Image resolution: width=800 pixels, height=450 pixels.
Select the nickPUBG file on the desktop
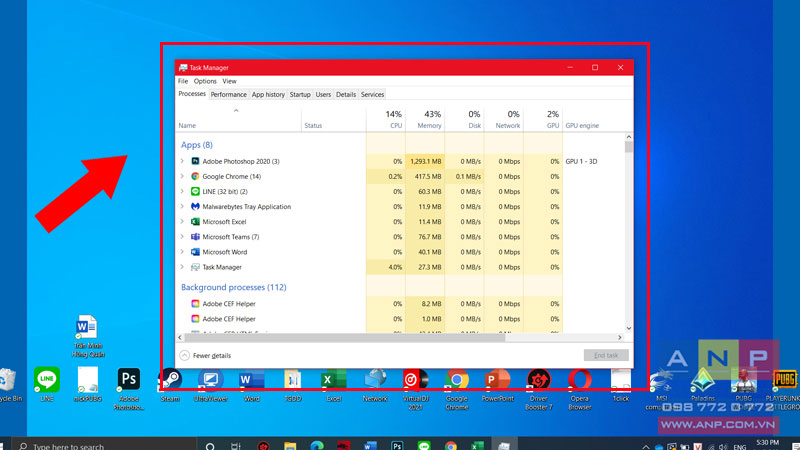(x=88, y=385)
